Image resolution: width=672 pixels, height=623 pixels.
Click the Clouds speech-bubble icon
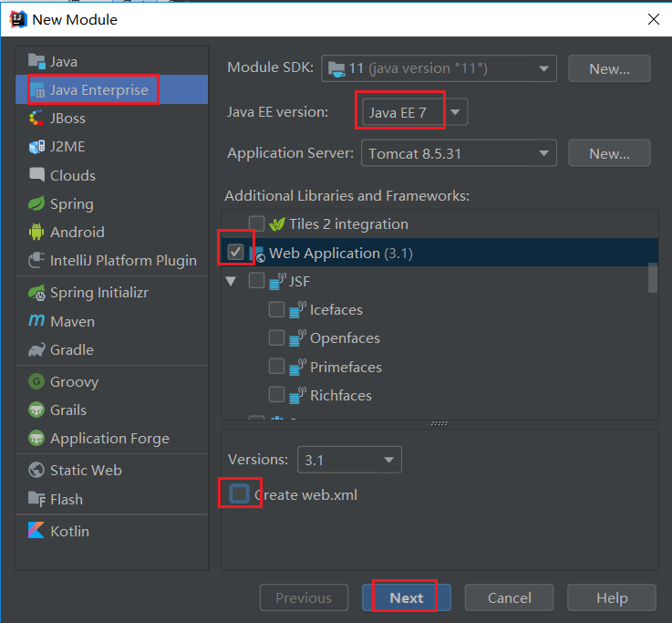(36, 175)
